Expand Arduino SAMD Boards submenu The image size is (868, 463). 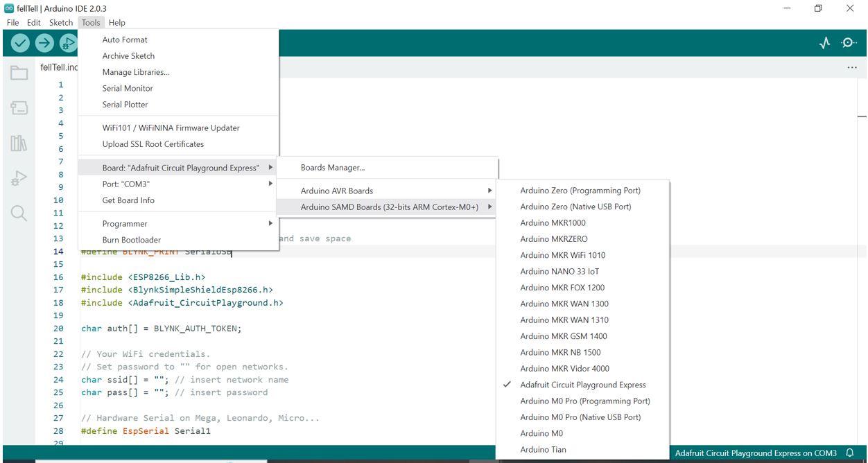pyautogui.click(x=387, y=207)
